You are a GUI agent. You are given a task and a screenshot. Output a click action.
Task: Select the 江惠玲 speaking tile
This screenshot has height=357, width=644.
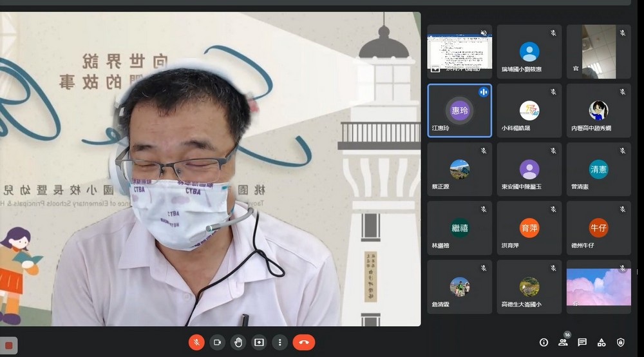(x=460, y=110)
